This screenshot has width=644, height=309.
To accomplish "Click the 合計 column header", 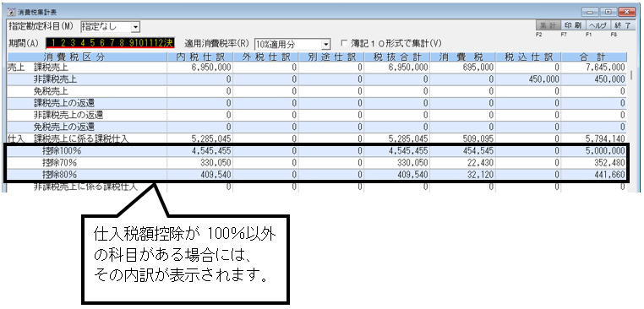I will tap(594, 57).
